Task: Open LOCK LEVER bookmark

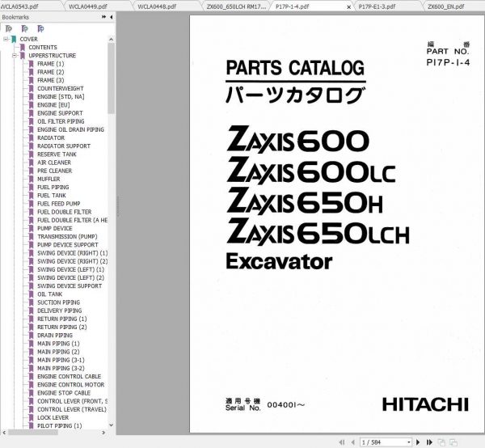Action: click(x=53, y=418)
